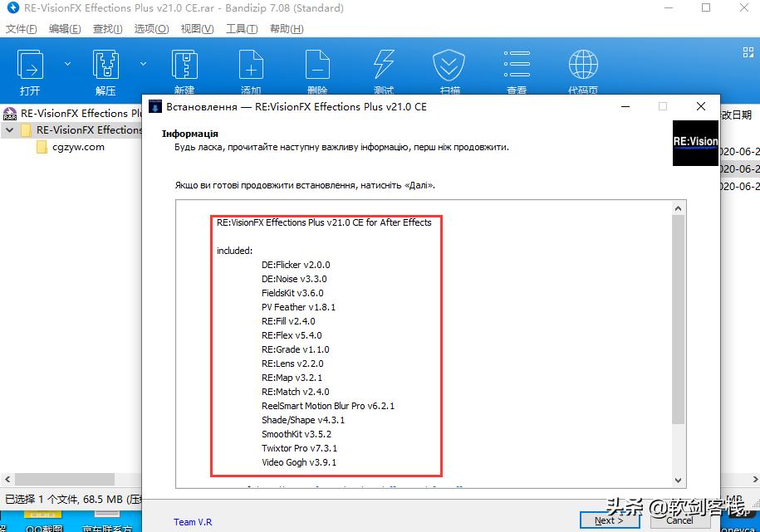Click the down arrow of the info scrollbar

[679, 480]
